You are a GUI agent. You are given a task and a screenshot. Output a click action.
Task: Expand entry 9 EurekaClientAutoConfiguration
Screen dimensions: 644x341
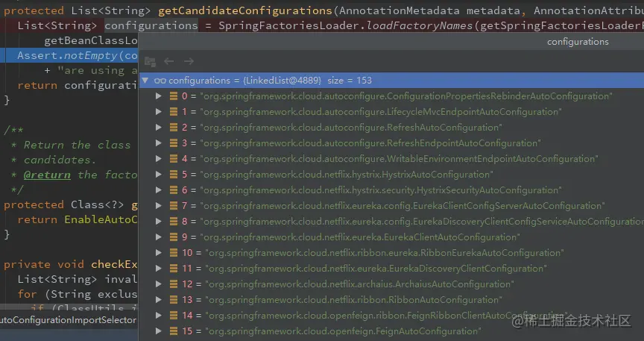click(158, 237)
